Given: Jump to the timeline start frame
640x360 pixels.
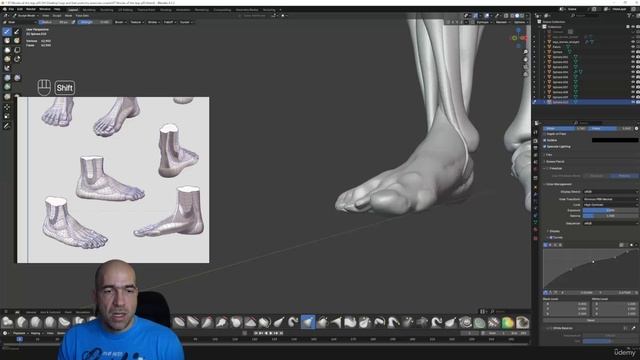Looking at the screenshot, I should pyautogui.click(x=256, y=333).
